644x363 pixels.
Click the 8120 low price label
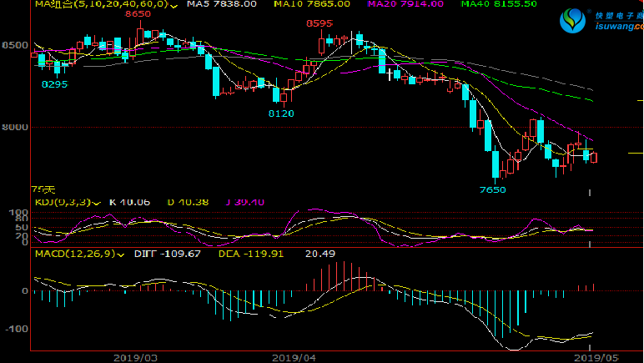[280, 113]
